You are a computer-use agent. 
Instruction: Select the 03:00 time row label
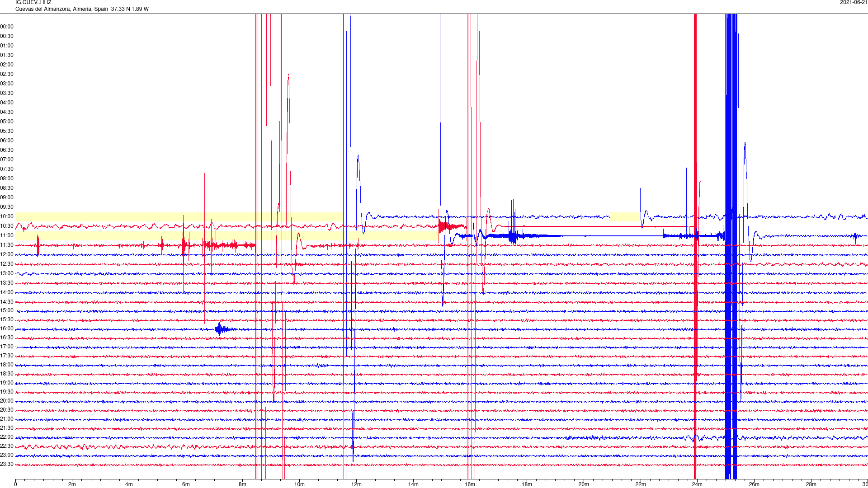pyautogui.click(x=7, y=84)
